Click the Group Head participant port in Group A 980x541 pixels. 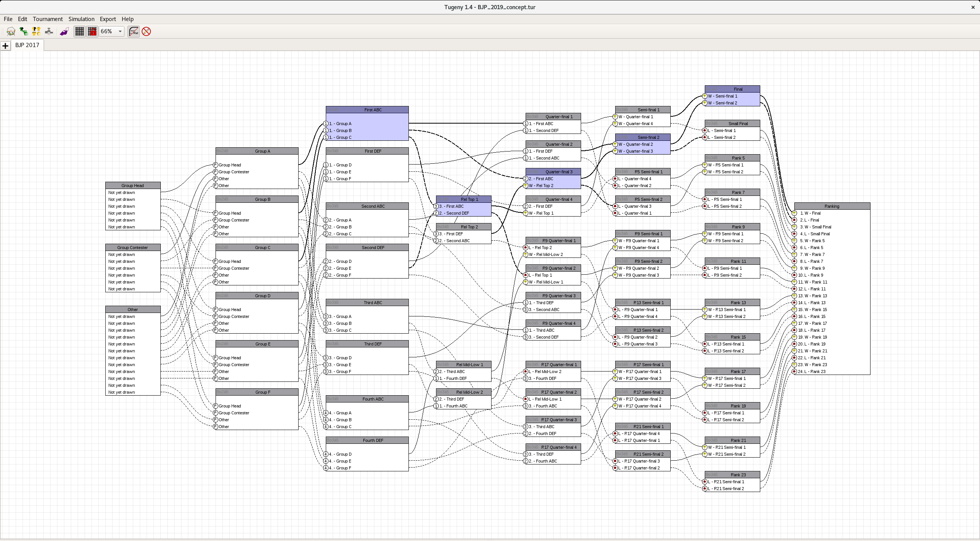pos(216,165)
